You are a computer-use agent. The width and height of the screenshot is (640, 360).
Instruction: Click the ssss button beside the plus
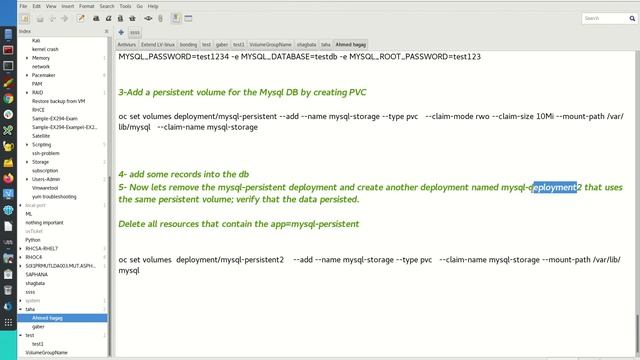(x=135, y=32)
